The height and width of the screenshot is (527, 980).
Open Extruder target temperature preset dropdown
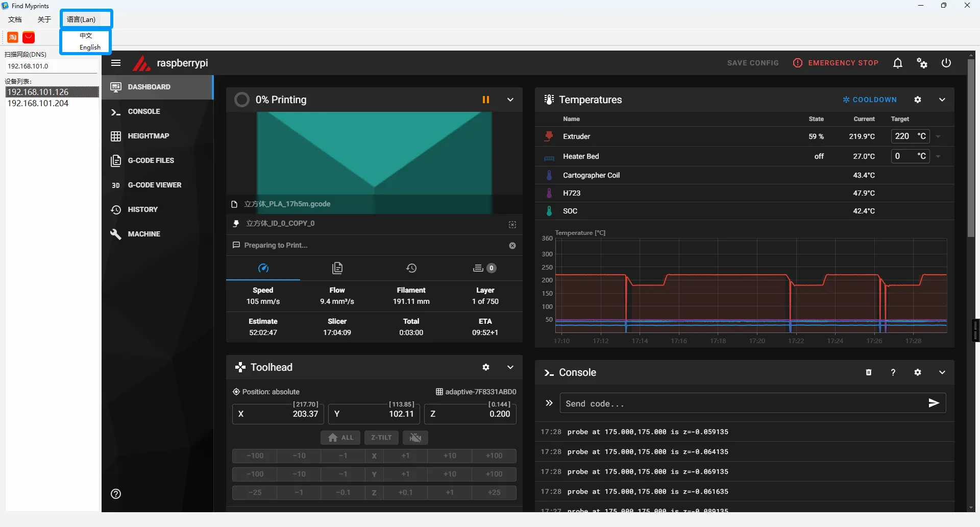(x=938, y=136)
